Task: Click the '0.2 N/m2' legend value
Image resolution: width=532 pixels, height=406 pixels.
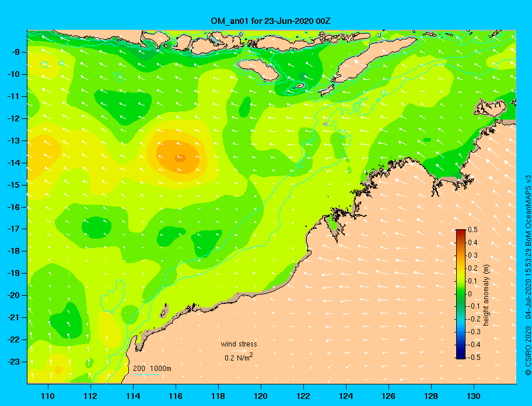Action: coord(239,357)
